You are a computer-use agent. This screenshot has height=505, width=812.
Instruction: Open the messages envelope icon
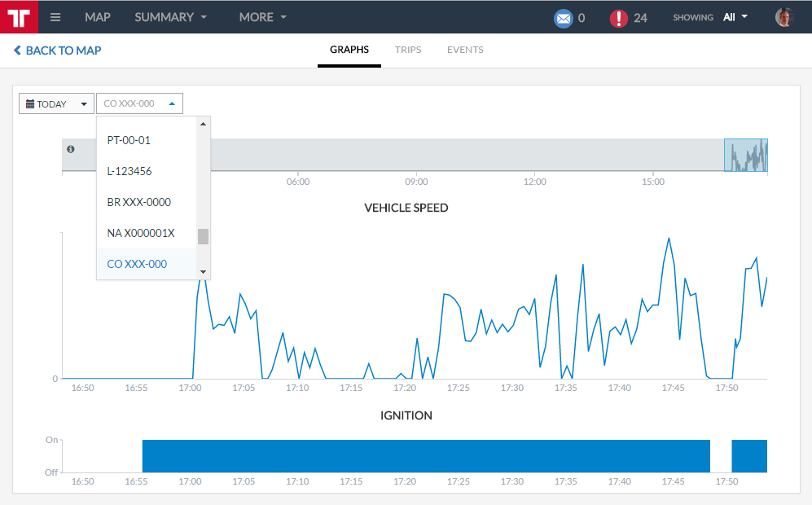click(563, 18)
